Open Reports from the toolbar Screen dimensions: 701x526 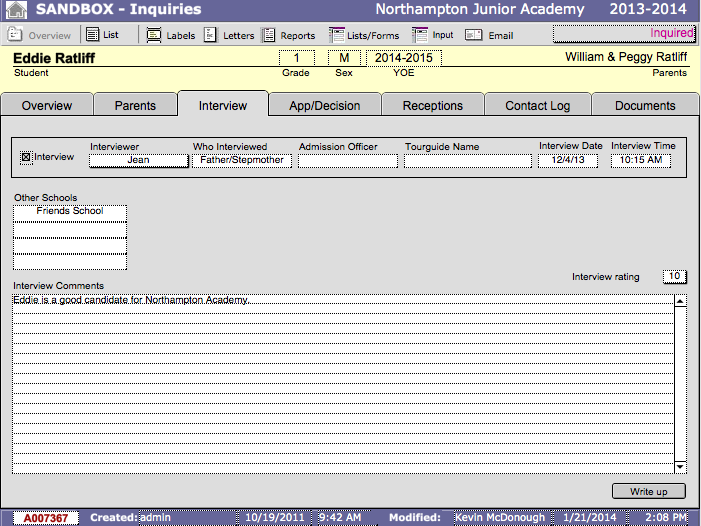click(270, 35)
